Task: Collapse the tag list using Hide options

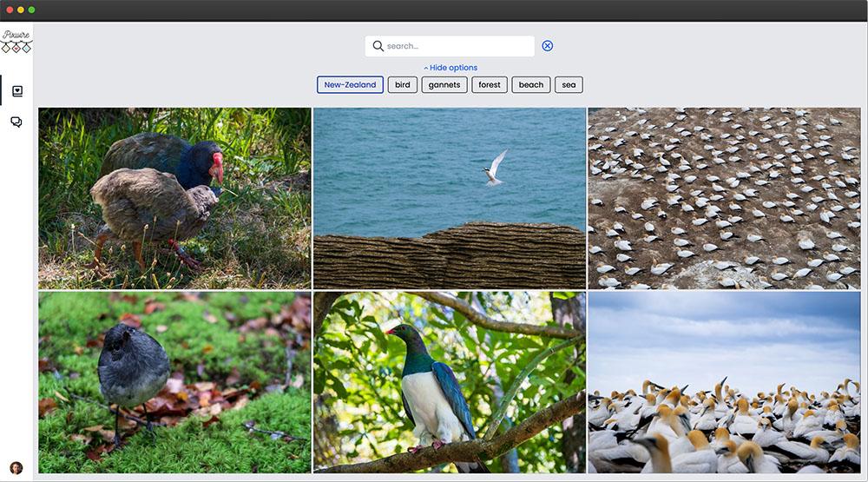Action: (450, 68)
